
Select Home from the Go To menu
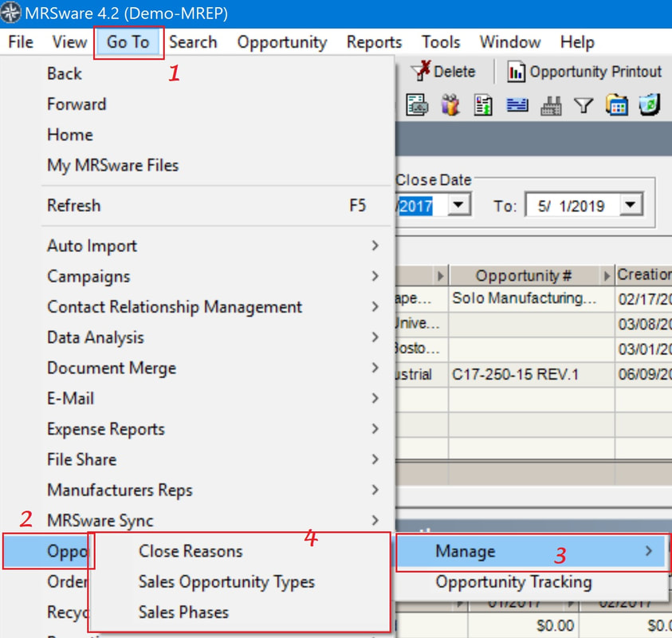point(197,135)
